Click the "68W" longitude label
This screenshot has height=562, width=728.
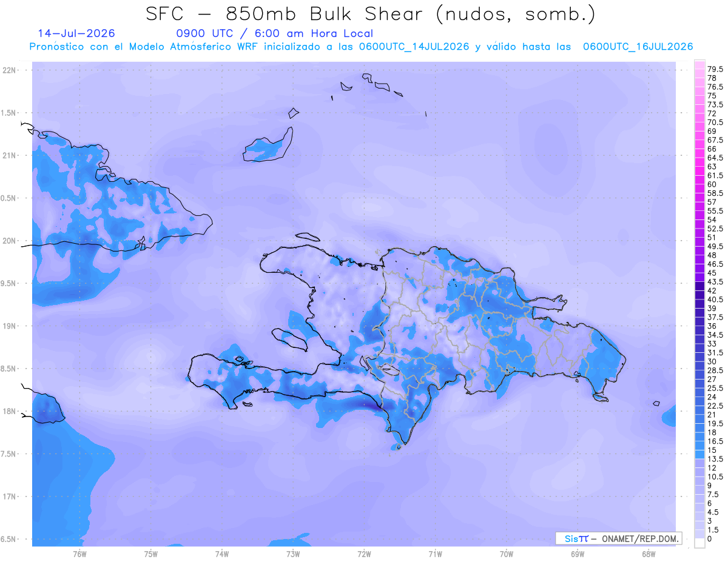coord(649,554)
